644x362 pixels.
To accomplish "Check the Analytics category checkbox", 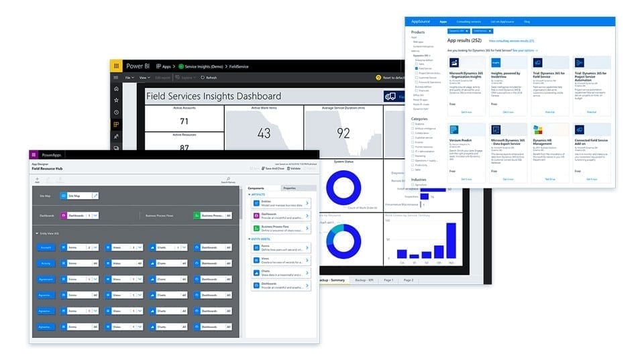I will click(413, 123).
